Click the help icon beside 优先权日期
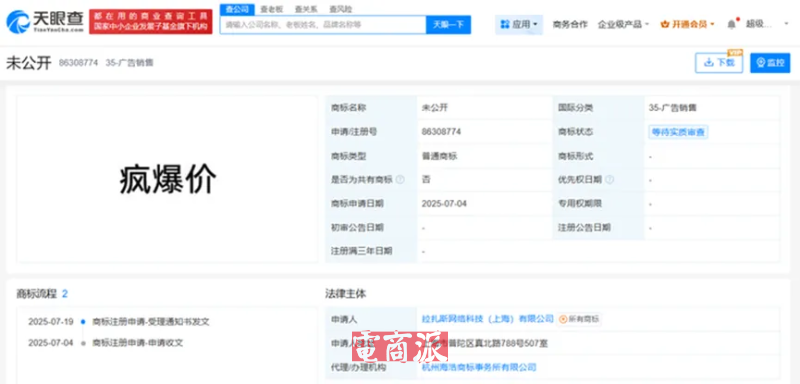Screen dimensions: 800x384 coord(609,180)
